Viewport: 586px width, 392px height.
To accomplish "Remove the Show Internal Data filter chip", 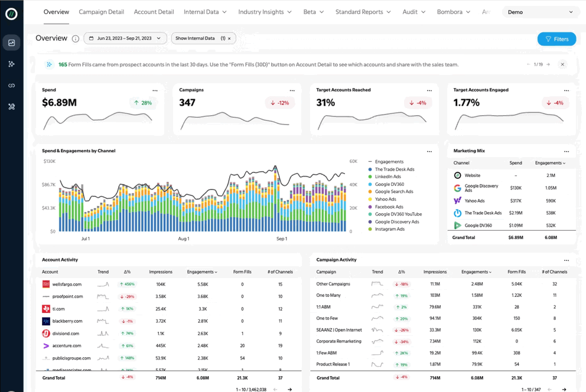I will (x=229, y=38).
